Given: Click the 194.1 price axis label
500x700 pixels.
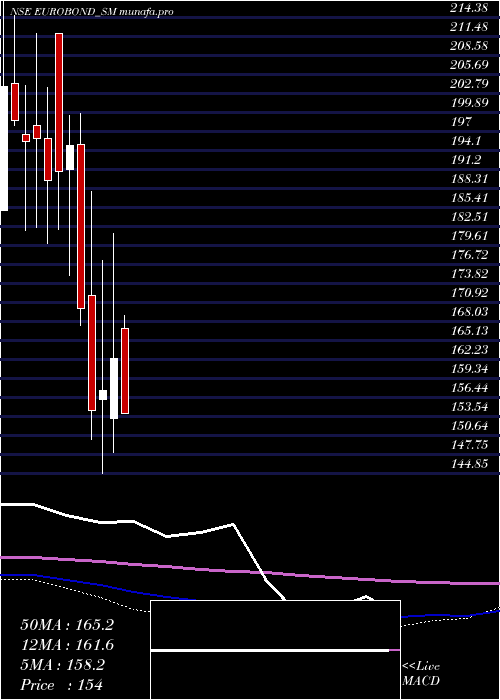Looking at the screenshot, I should pos(466,141).
